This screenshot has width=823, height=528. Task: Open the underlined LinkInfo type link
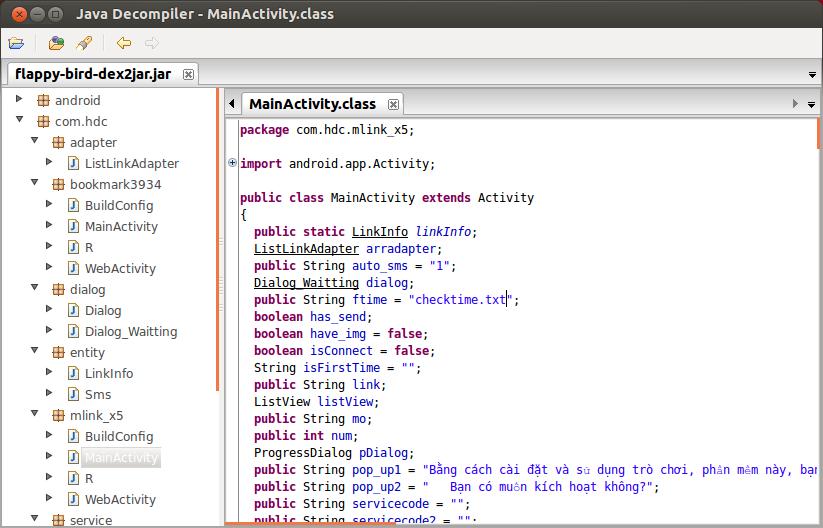point(379,231)
